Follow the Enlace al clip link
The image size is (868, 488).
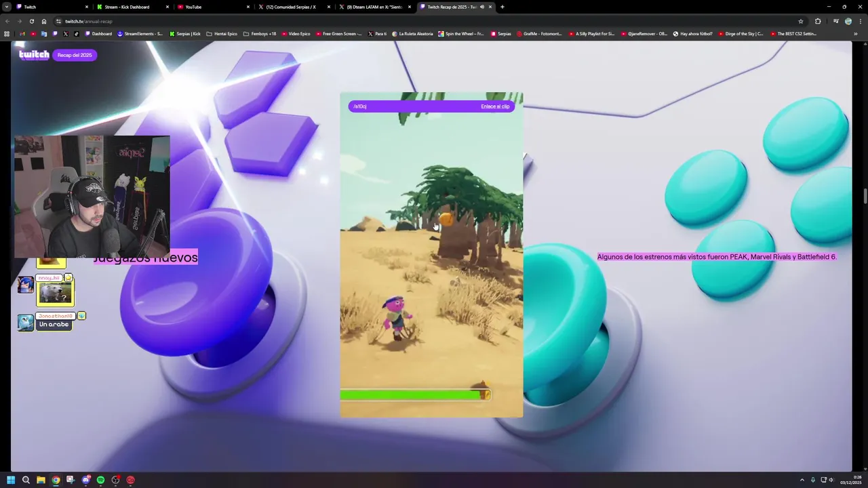tap(495, 106)
